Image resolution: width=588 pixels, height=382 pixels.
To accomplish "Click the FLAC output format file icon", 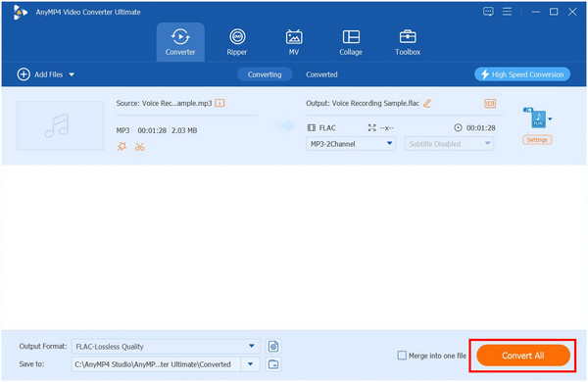I will (538, 119).
